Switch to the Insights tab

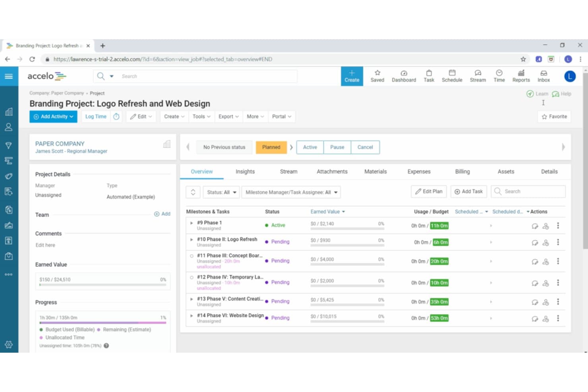245,172
